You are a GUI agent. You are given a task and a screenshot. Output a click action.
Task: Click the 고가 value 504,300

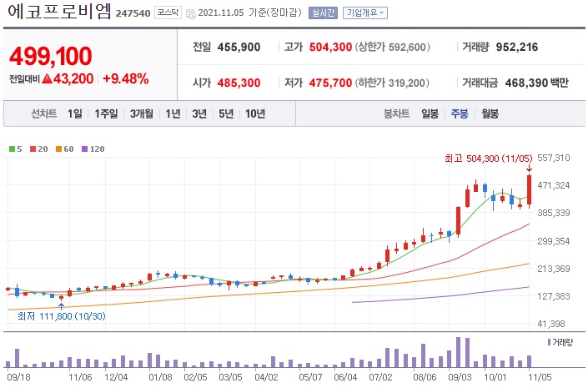330,48
